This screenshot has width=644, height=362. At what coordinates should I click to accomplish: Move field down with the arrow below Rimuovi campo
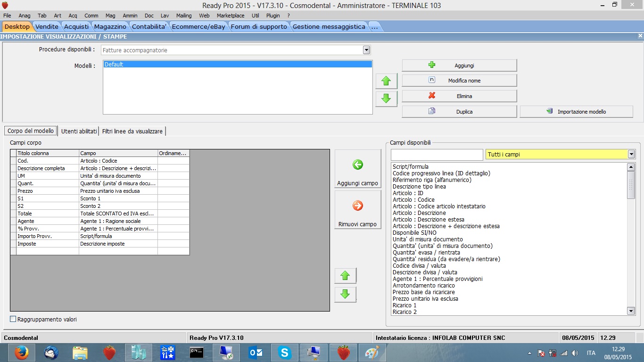(x=345, y=294)
